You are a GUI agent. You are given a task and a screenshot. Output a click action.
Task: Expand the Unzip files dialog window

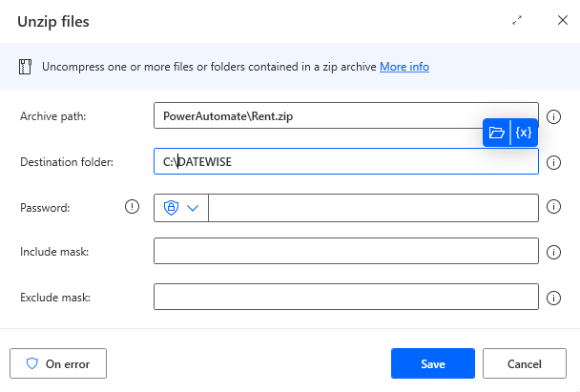(x=517, y=20)
